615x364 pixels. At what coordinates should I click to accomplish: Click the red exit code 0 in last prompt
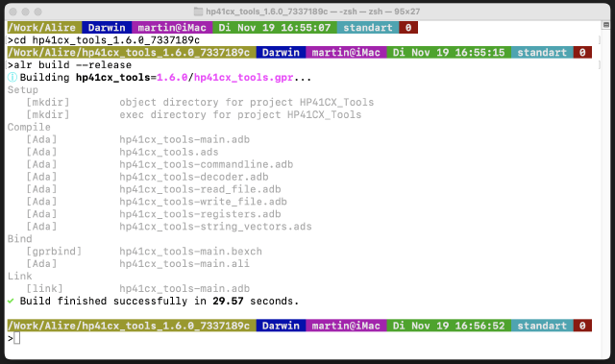click(x=582, y=326)
